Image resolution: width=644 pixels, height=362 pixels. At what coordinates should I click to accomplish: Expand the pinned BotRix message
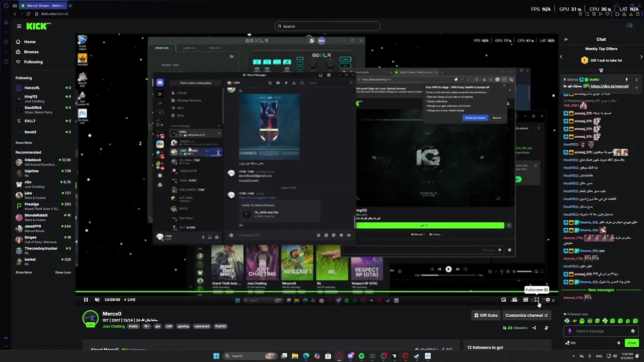(636, 87)
